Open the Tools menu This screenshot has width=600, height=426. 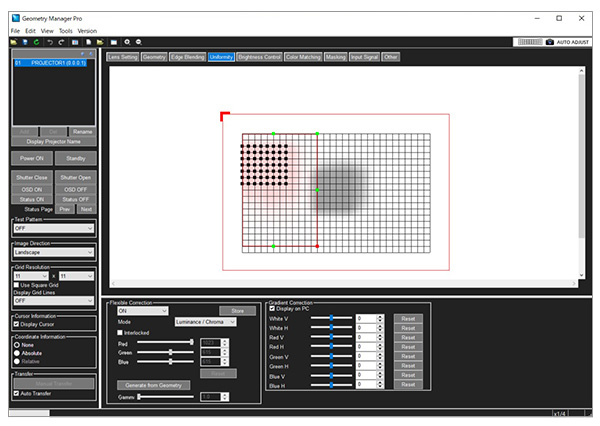coord(66,31)
